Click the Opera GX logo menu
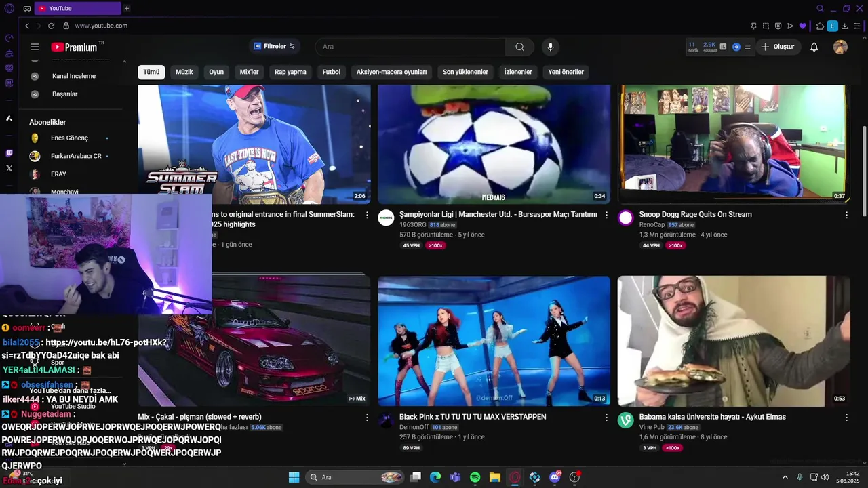 click(x=9, y=8)
